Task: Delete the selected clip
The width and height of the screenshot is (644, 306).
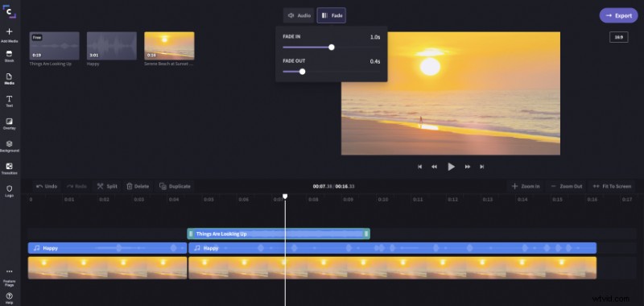Action: click(x=138, y=186)
